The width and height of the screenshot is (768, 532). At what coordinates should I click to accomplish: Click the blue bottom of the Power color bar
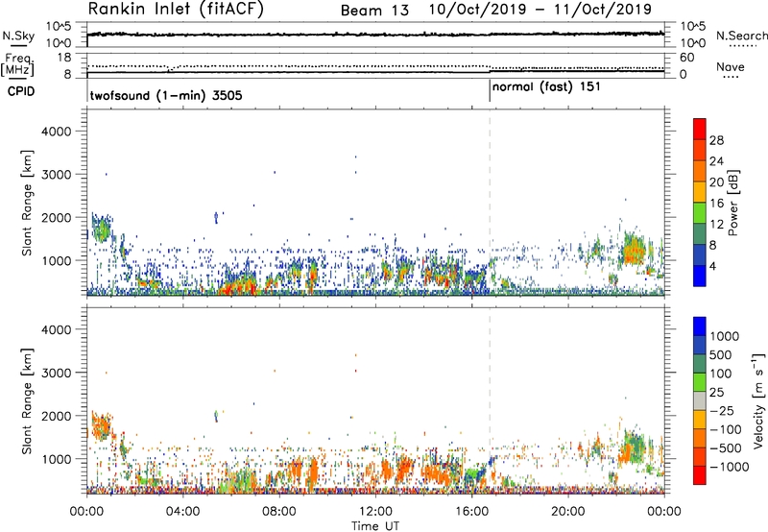[x=700, y=277]
